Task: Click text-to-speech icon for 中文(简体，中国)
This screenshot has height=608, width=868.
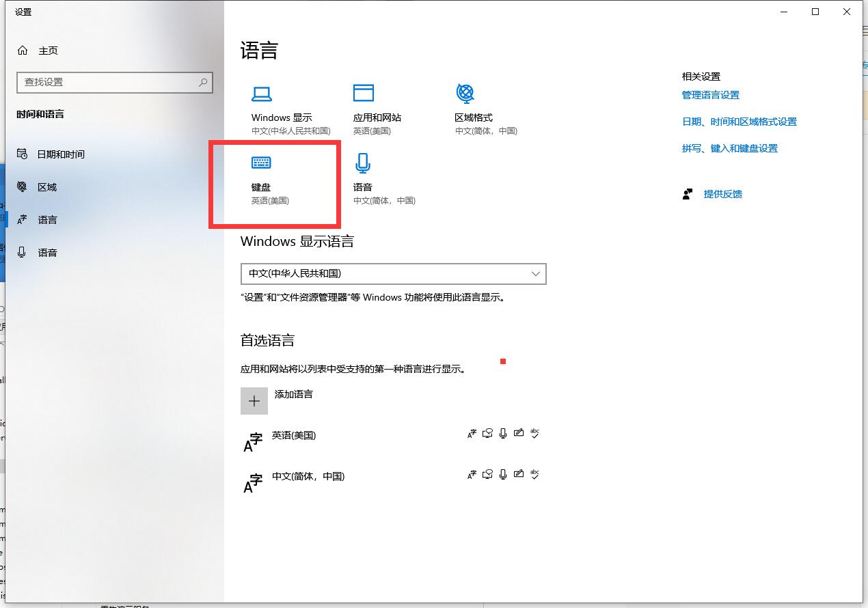Action: click(x=487, y=474)
